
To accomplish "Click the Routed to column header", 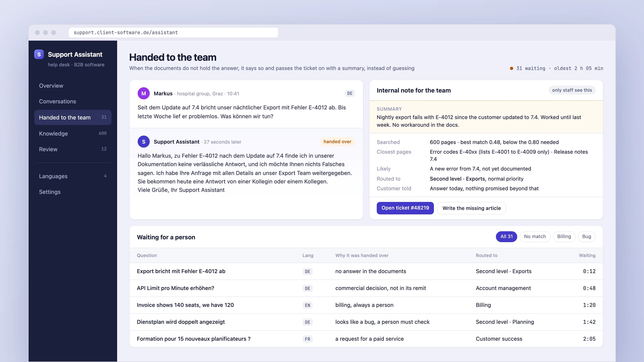I will click(486, 255).
